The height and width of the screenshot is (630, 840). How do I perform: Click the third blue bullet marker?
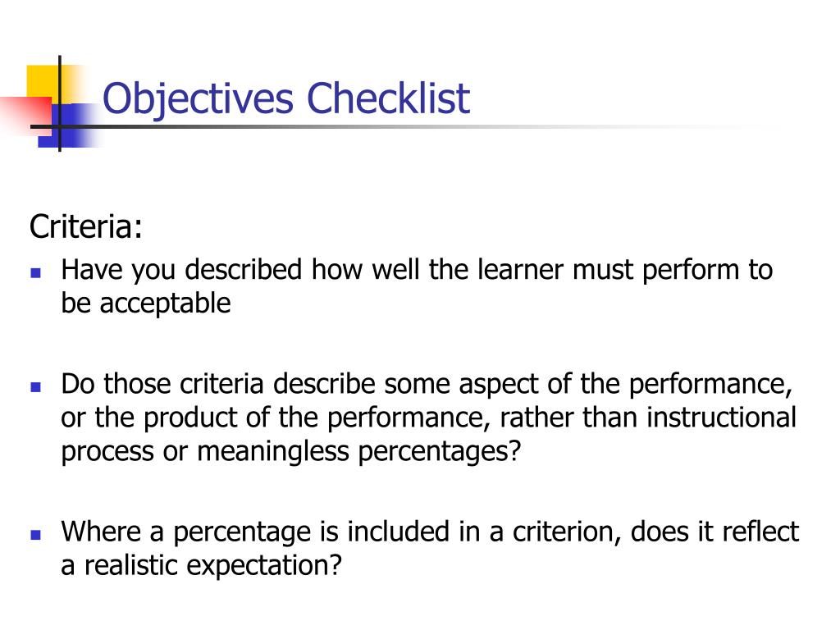point(36,534)
